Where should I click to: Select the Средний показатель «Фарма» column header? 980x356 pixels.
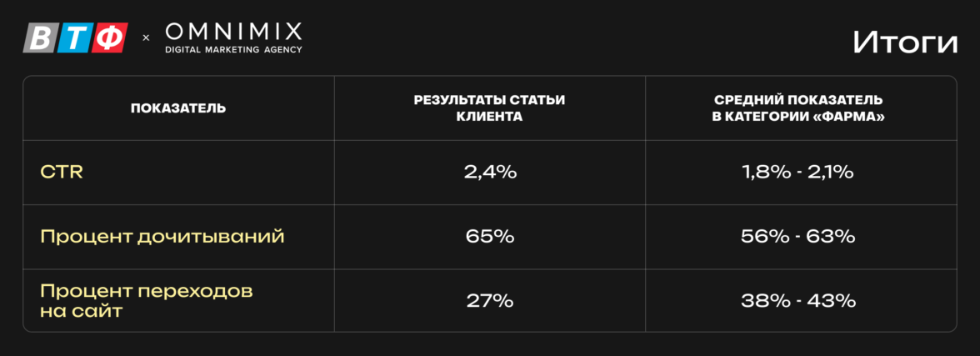[798, 108]
